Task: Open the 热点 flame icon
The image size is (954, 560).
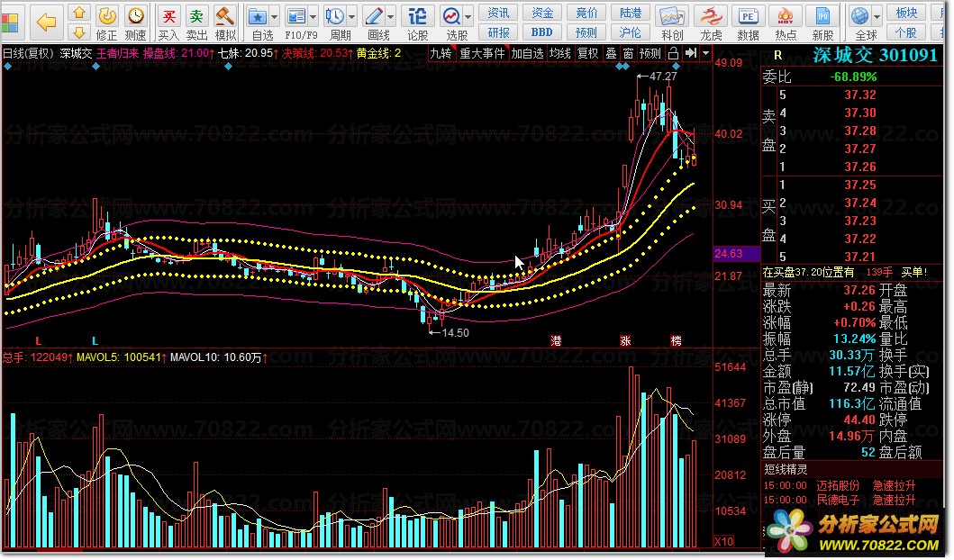Action: (786, 17)
